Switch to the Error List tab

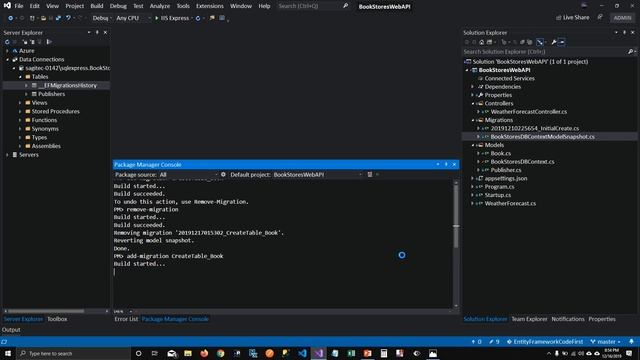126,319
